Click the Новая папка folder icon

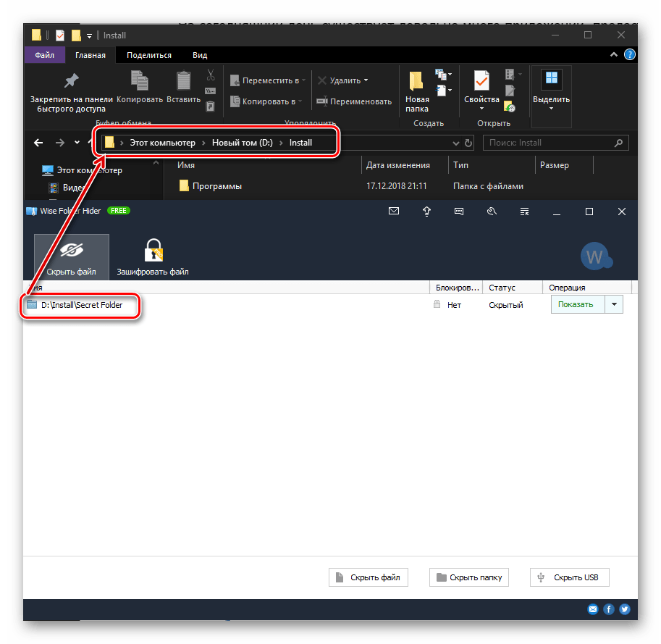click(x=416, y=80)
